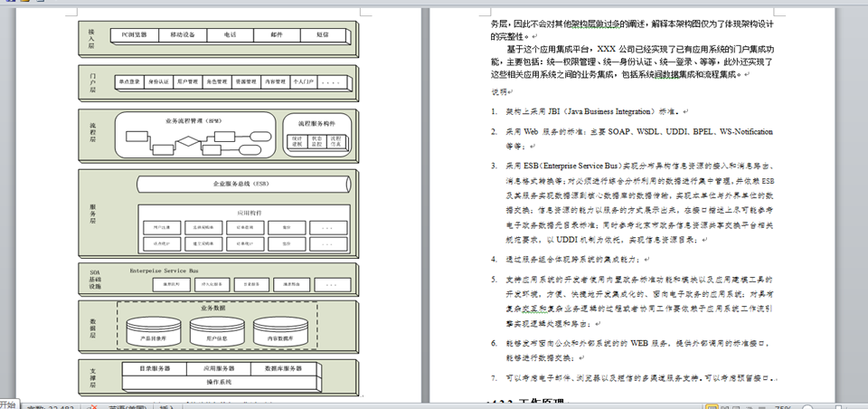Select the 用户管理 box in portal layer
This screenshot has width=868, height=409.
[x=188, y=82]
